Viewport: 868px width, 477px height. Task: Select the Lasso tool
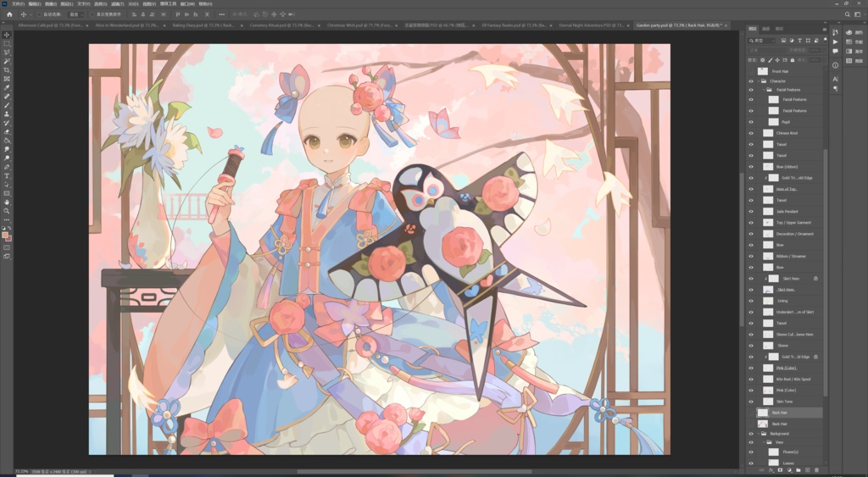pyautogui.click(x=7, y=53)
